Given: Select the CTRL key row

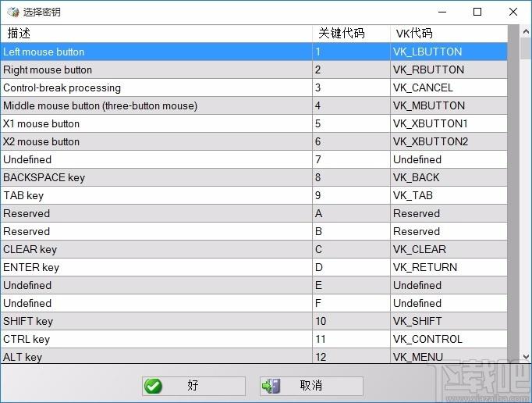Looking at the screenshot, I should (254, 339).
